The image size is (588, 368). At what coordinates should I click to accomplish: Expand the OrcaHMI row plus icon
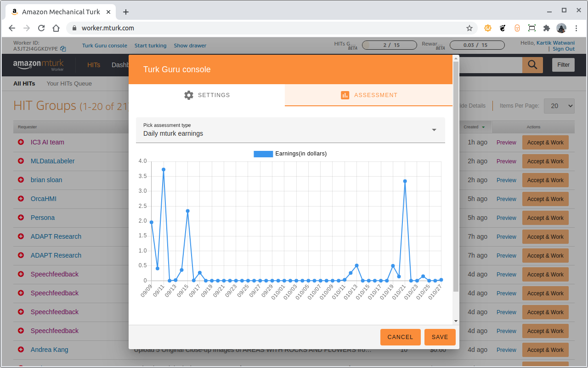[21, 199]
